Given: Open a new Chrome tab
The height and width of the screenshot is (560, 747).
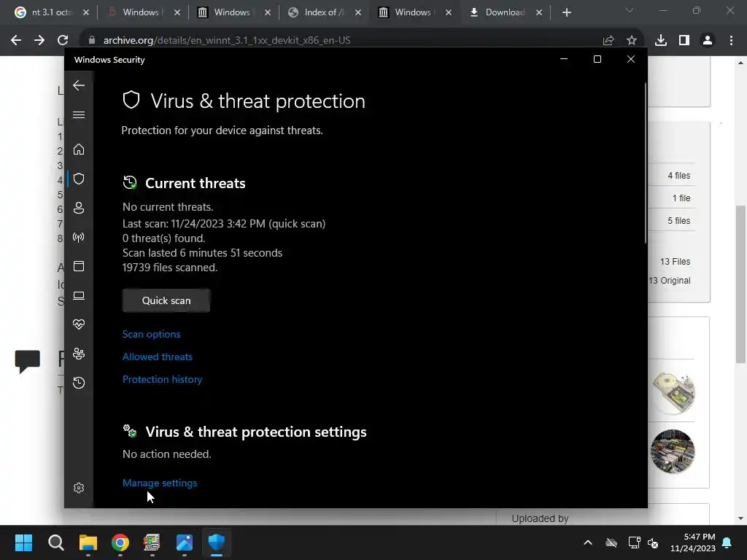Looking at the screenshot, I should click(x=566, y=12).
